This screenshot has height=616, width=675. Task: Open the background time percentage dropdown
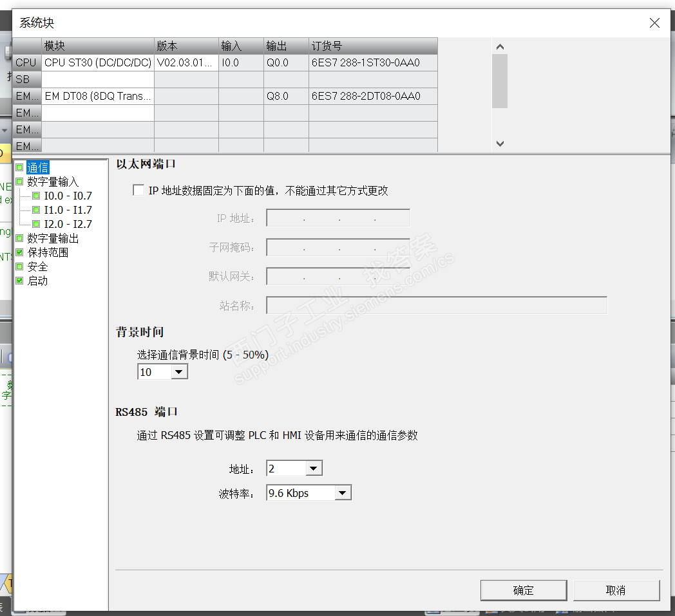click(x=179, y=371)
